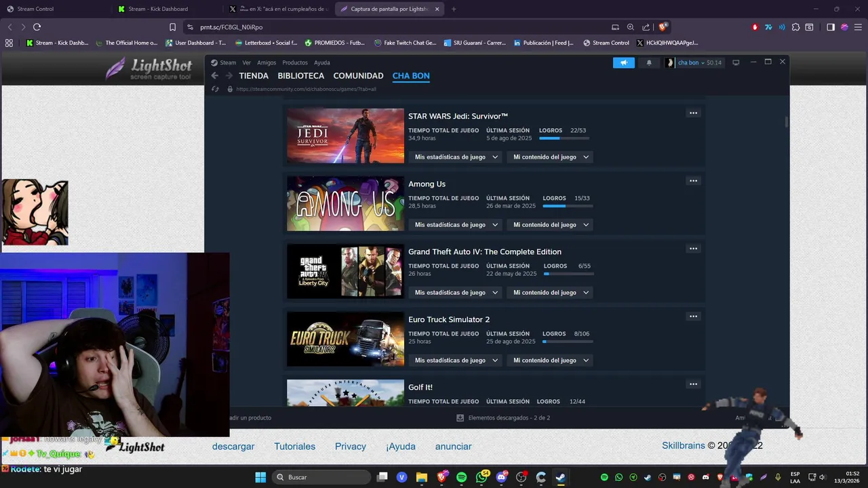Expand 'Mis estadísticas de juego' for Among Us

[456, 224]
